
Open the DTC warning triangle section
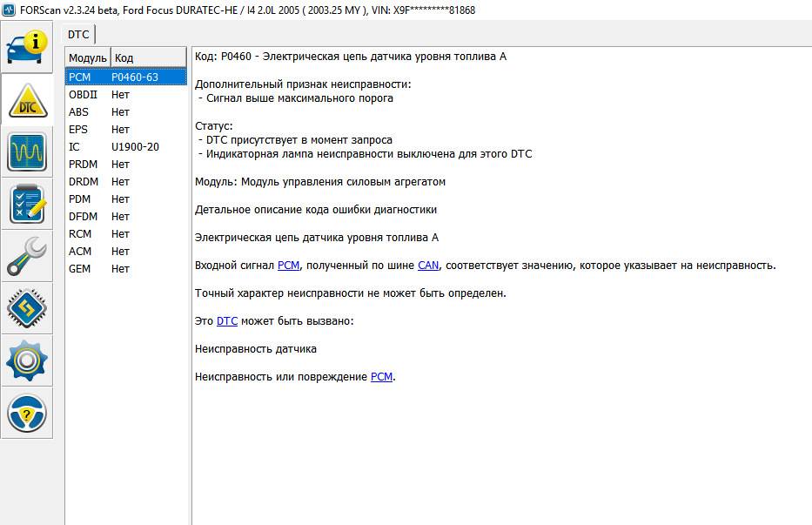pos(27,100)
